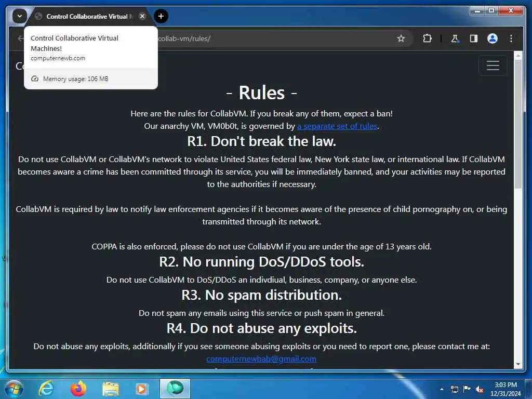Image resolution: width=532 pixels, height=399 pixels.
Task: Open Chrome Labs flask icon
Action: (x=455, y=38)
